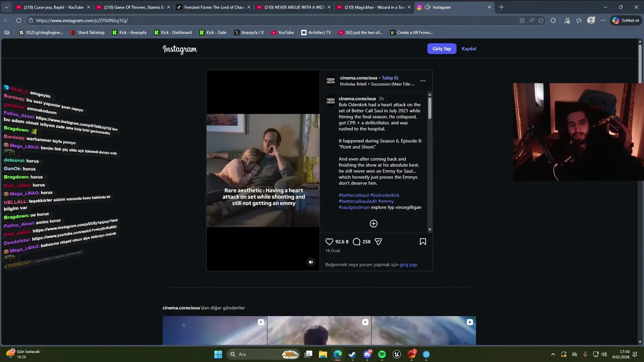The height and width of the screenshot is (362, 644).
Task: Open cinema.conscious profile avatar in post header
Action: [x=331, y=80]
